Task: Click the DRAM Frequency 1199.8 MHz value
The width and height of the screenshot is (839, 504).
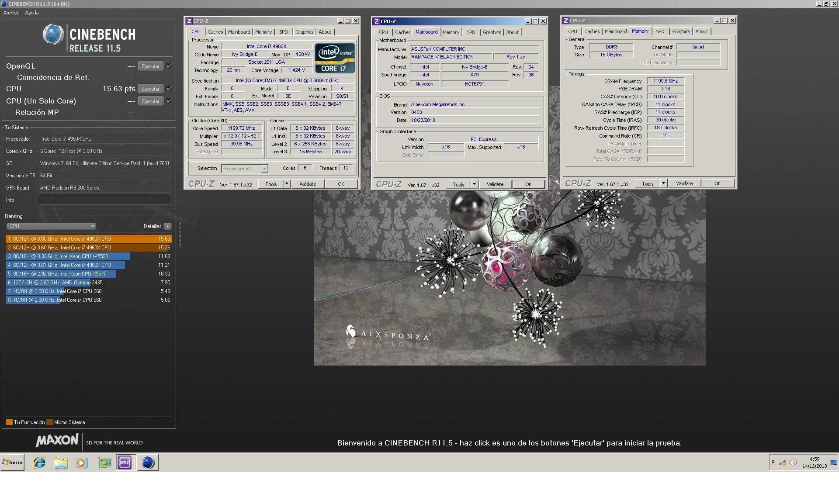Action: click(666, 81)
